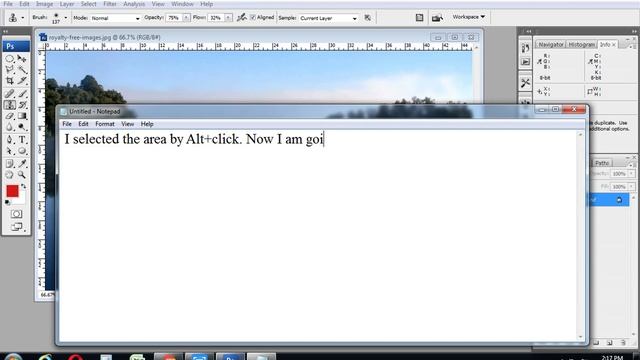Open the Brush preset picker dropdown
Viewport: 640px width, 360px height.
click(x=66, y=18)
